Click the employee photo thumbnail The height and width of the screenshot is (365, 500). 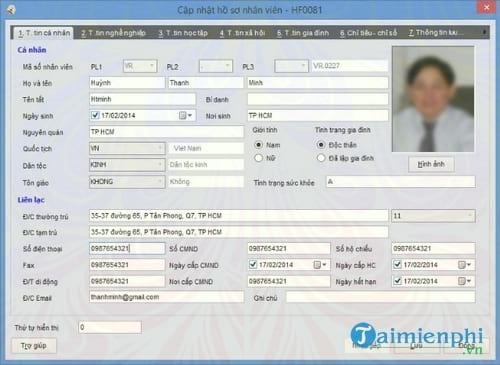coord(433,99)
